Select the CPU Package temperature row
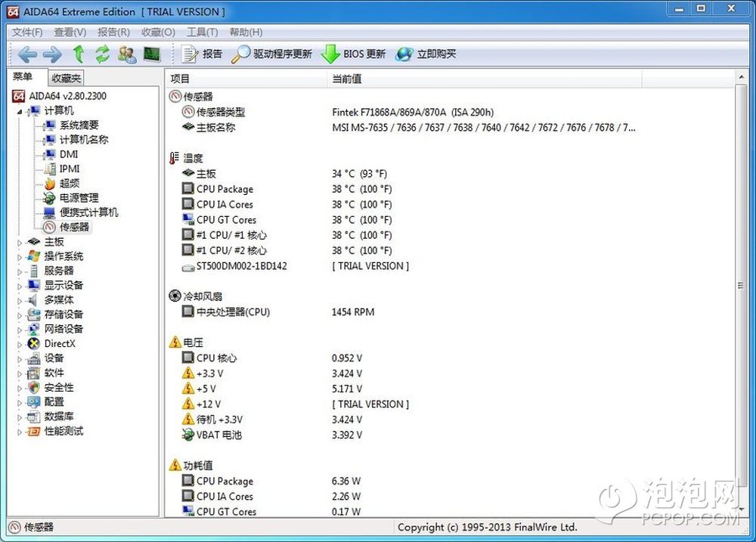The height and width of the screenshot is (542, 756). 287,189
